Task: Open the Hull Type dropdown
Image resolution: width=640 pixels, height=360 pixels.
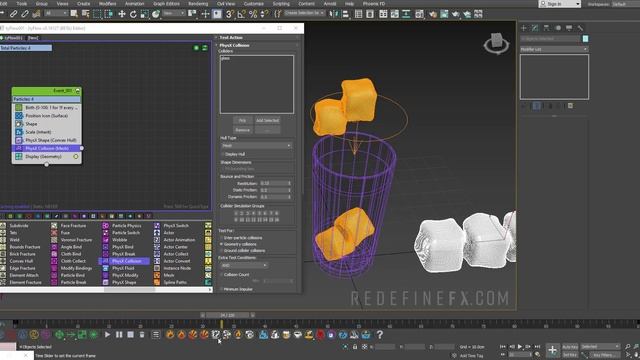Action: point(256,146)
